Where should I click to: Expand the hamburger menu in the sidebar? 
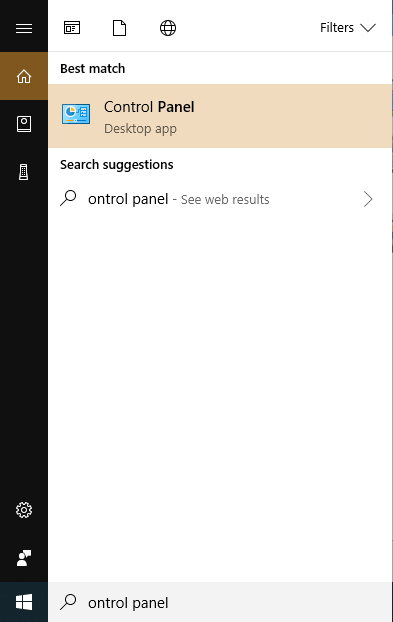click(24, 28)
